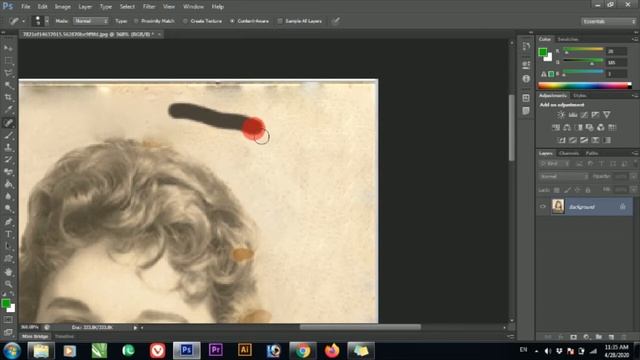Switch to the Channels tab

coord(569,153)
